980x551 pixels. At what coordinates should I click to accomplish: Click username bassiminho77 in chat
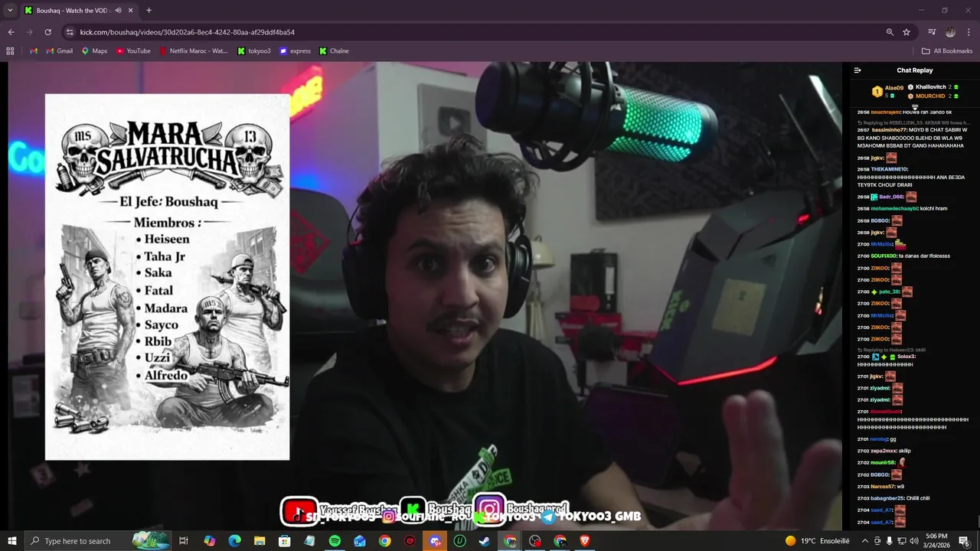click(x=888, y=130)
